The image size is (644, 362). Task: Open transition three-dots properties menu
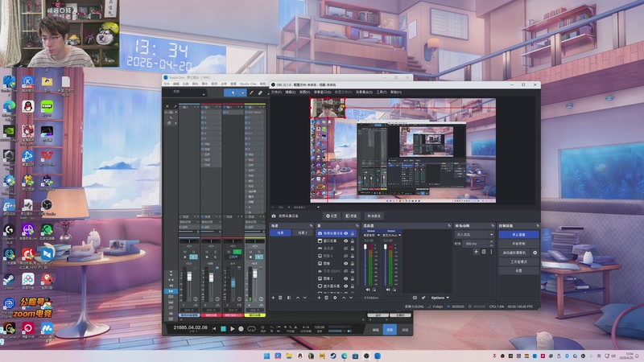pos(491,252)
